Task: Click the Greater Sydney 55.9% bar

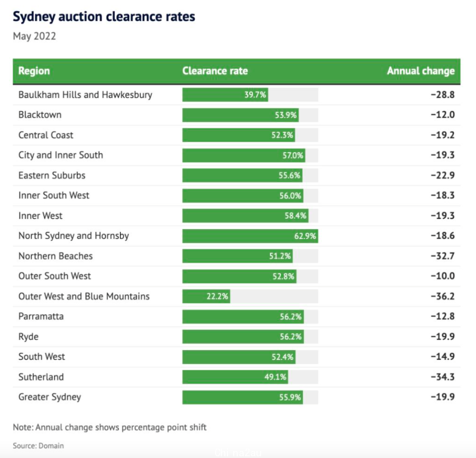Action: click(242, 397)
